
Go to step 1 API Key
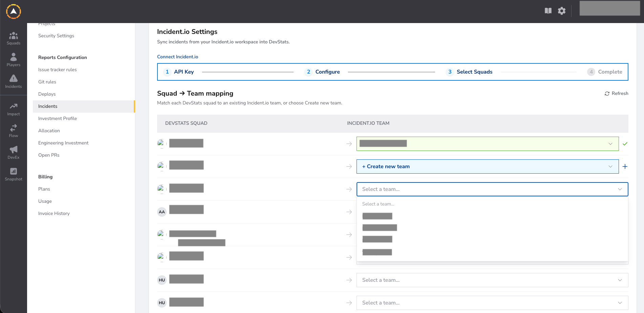point(179,72)
